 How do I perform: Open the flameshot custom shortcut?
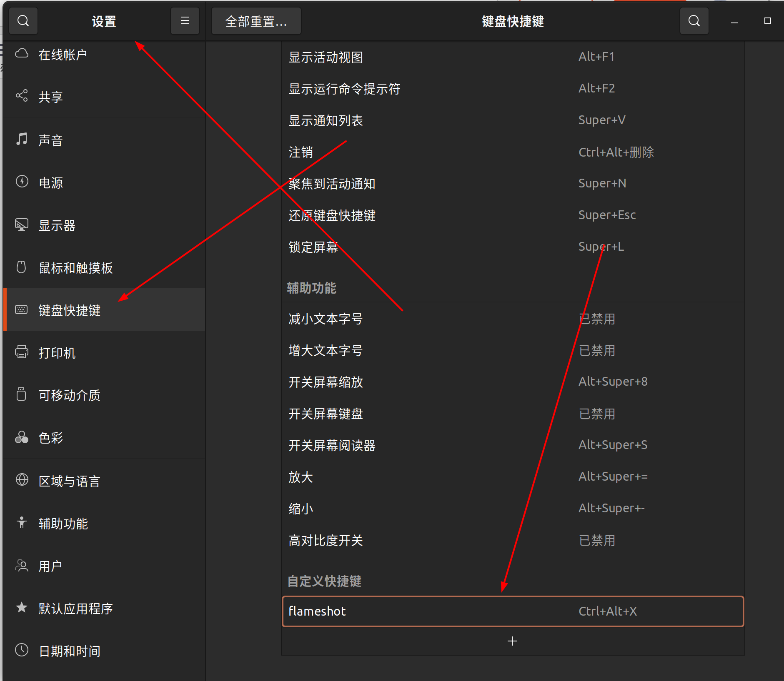click(x=513, y=611)
